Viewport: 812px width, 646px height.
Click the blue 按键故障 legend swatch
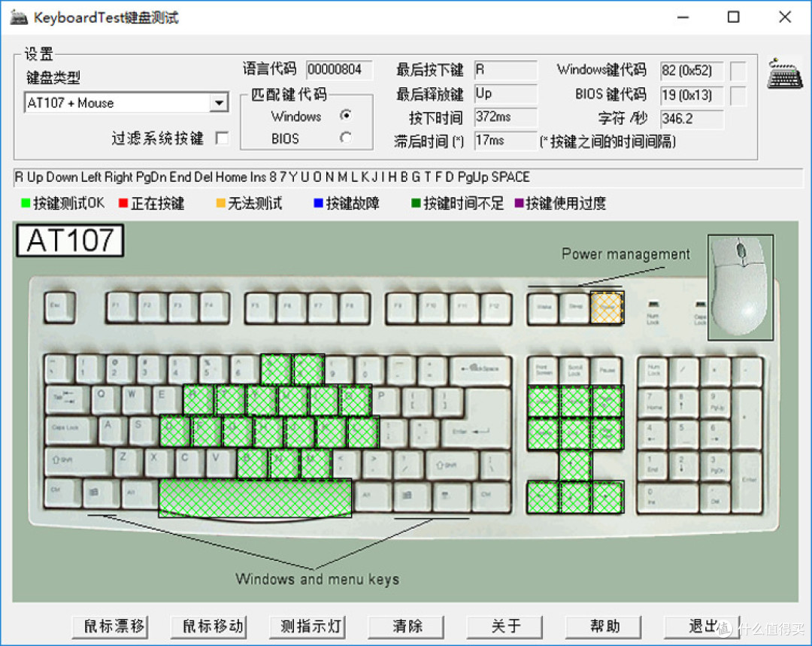[319, 203]
